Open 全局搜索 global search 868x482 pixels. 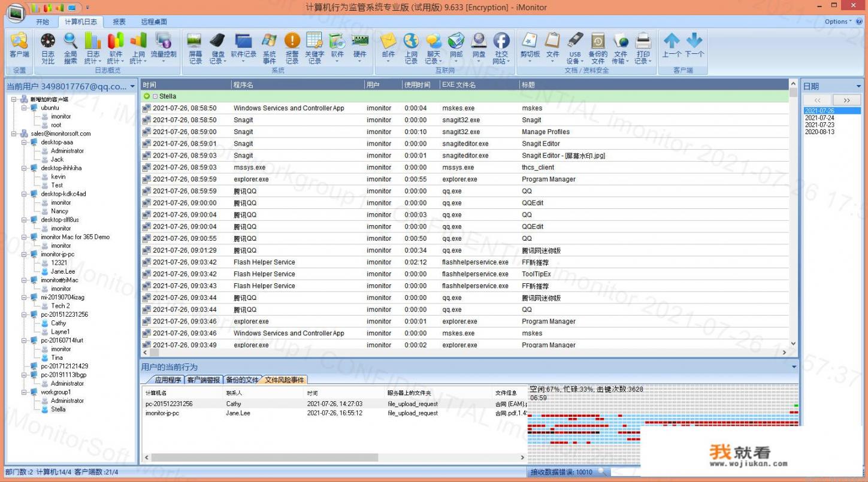pyautogui.click(x=71, y=47)
